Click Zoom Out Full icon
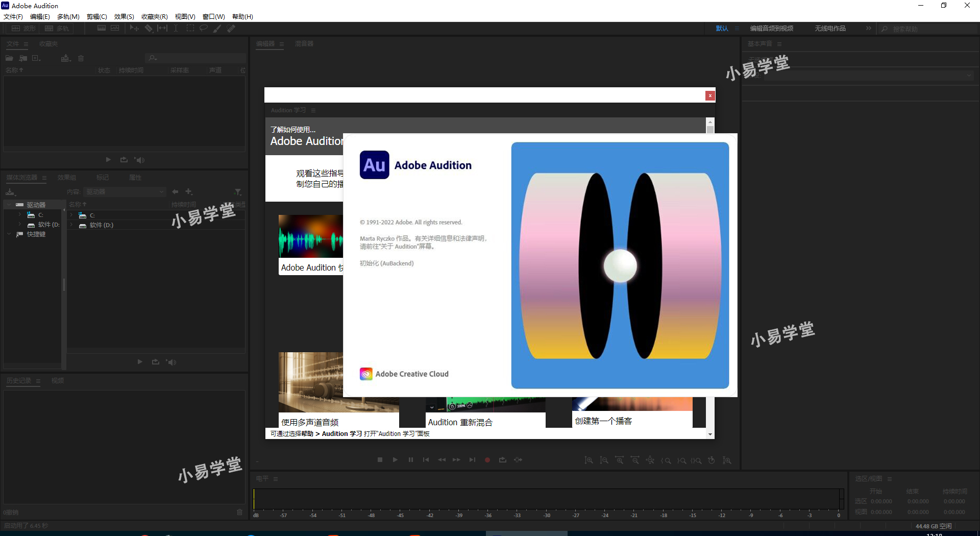The height and width of the screenshot is (536, 980). tap(650, 460)
